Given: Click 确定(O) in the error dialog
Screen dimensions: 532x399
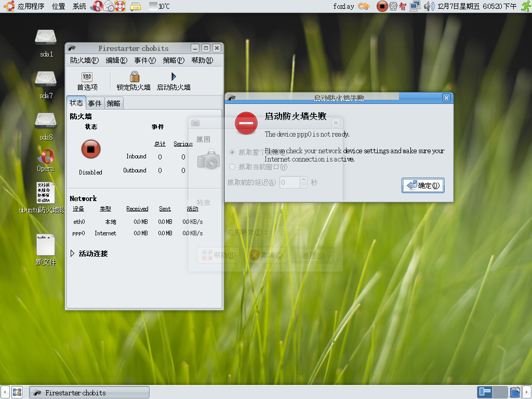Looking at the screenshot, I should [423, 185].
